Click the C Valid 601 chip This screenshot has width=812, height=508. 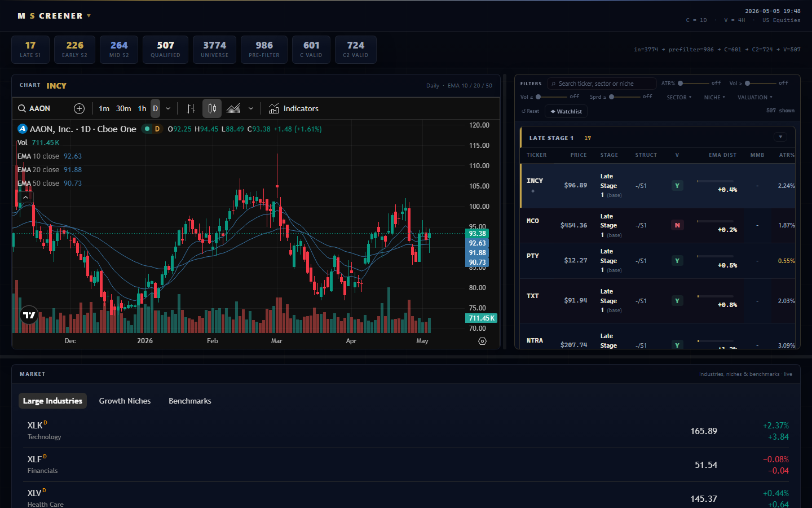coord(311,50)
